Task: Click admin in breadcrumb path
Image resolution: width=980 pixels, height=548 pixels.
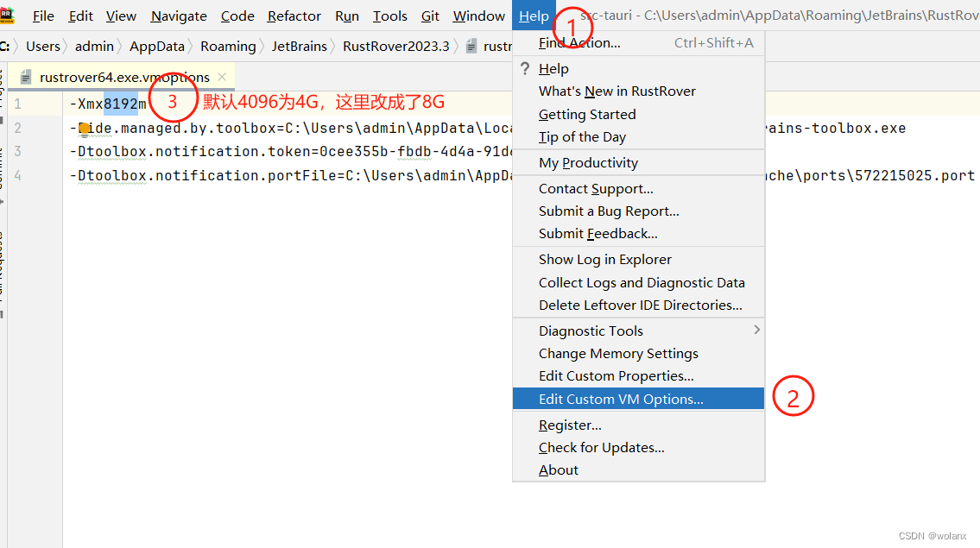Action: click(94, 47)
